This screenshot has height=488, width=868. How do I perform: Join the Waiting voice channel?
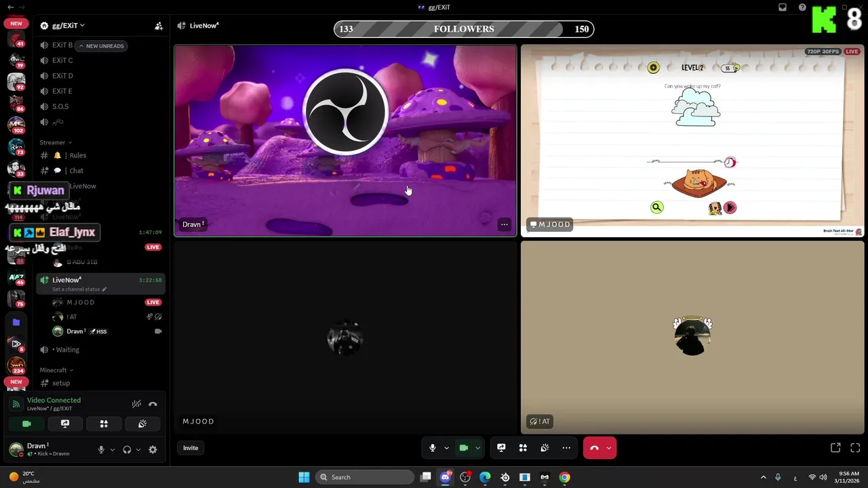tap(100, 350)
